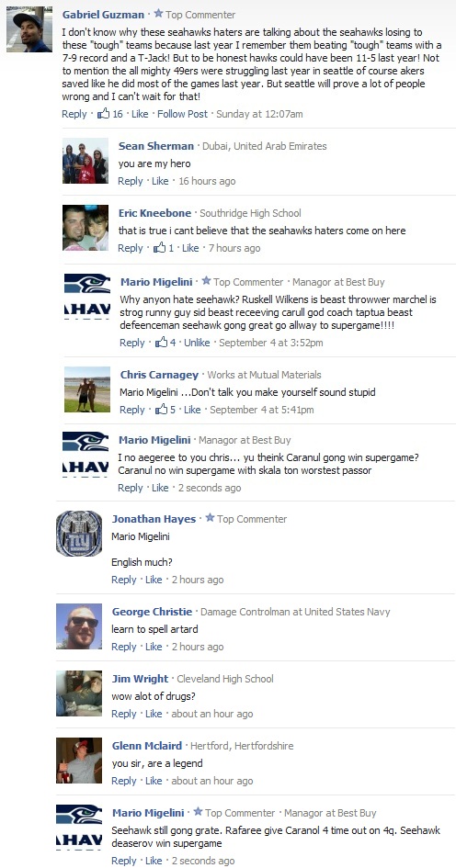The image size is (456, 868).
Task: Click the thumbs-up icon on Gabriel Guzman's comment
Action: click(104, 114)
